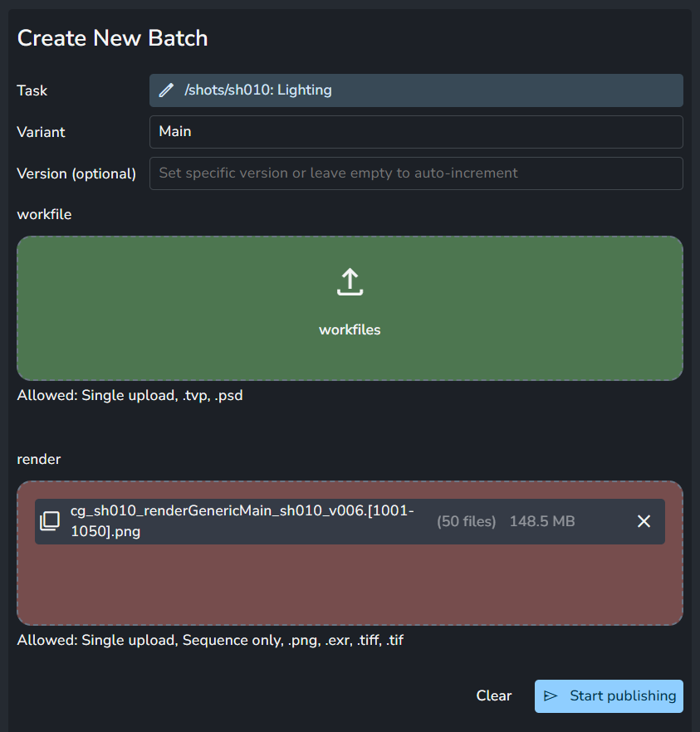Click the 'workfiles' label in upload zone
Image resolution: width=700 pixels, height=732 pixels.
pos(350,329)
